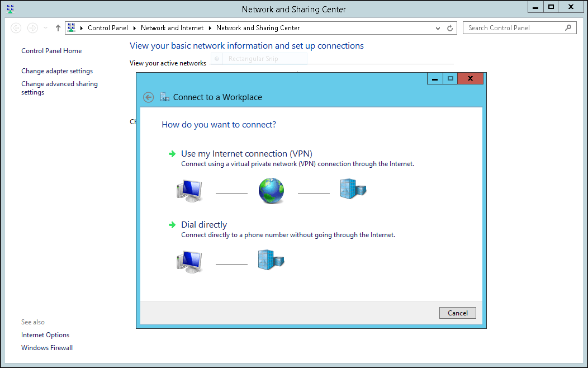The width and height of the screenshot is (588, 368).
Task: Open Change adapter settings
Action: click(57, 71)
